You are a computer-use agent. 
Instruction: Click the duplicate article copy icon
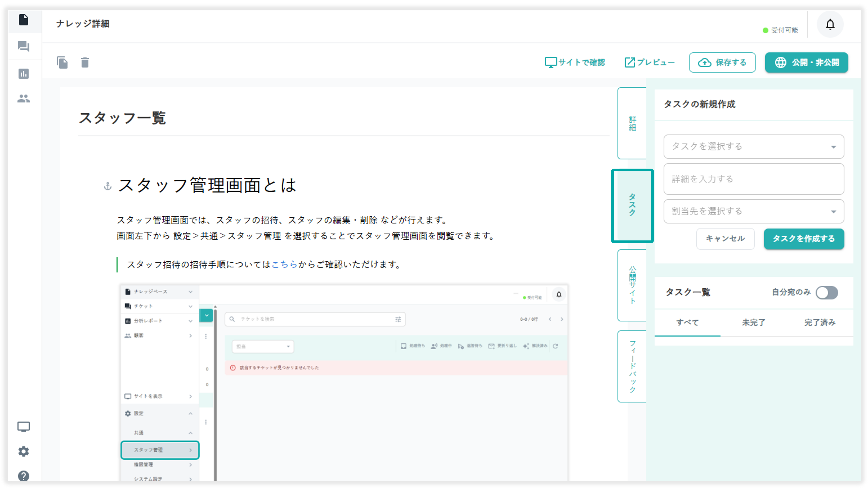click(x=62, y=63)
